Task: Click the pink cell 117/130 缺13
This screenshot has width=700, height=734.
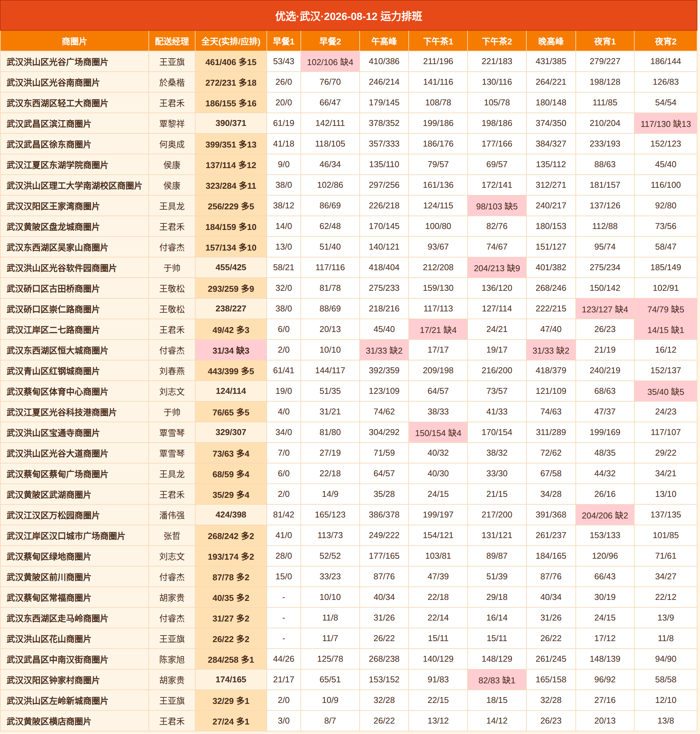Action: click(666, 124)
